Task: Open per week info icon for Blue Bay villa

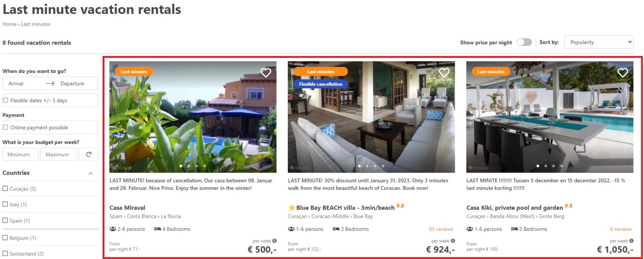Action: click(x=453, y=241)
